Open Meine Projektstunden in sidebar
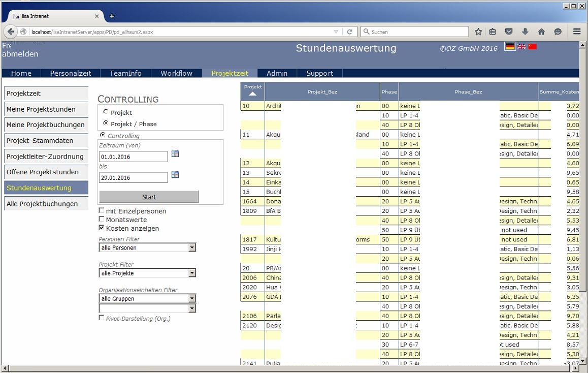This screenshot has width=588, height=373. pyautogui.click(x=46, y=109)
